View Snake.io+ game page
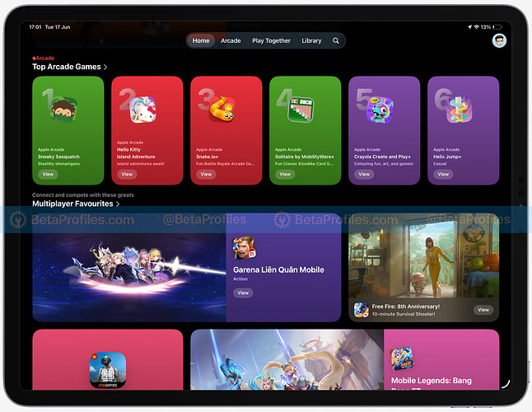The image size is (532, 412). coord(206,174)
